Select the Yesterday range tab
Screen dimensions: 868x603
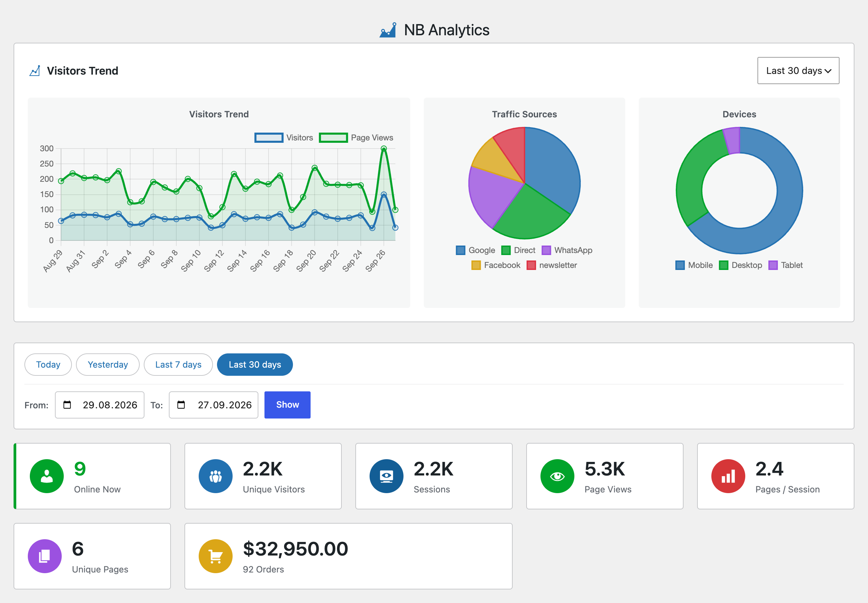(107, 365)
